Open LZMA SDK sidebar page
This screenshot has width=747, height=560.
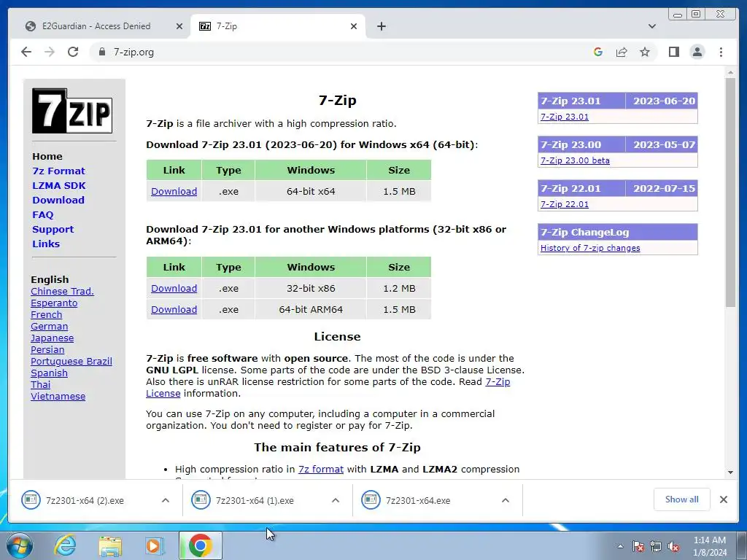[x=59, y=186]
